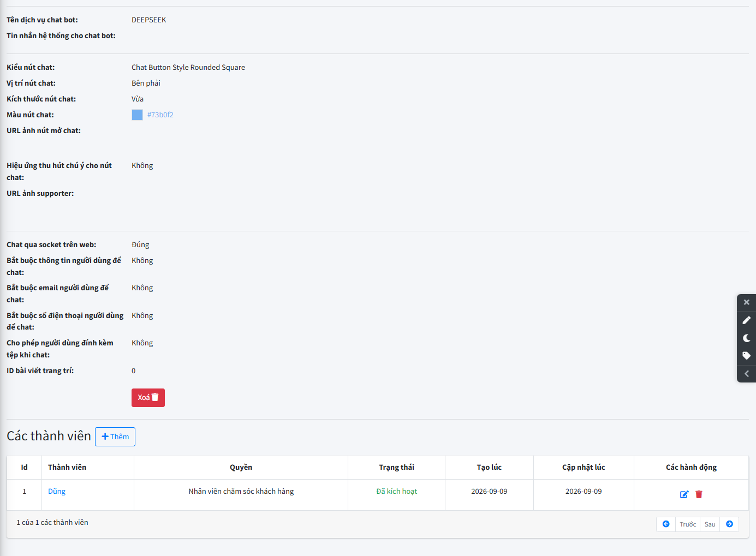The width and height of the screenshot is (756, 556).
Task: Click the Quyền column header
Action: (x=241, y=468)
